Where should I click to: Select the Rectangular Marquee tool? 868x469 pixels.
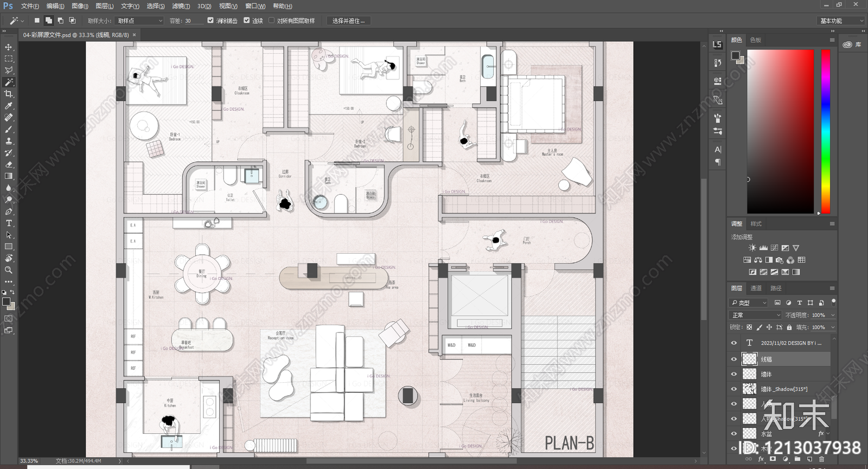tap(9, 59)
